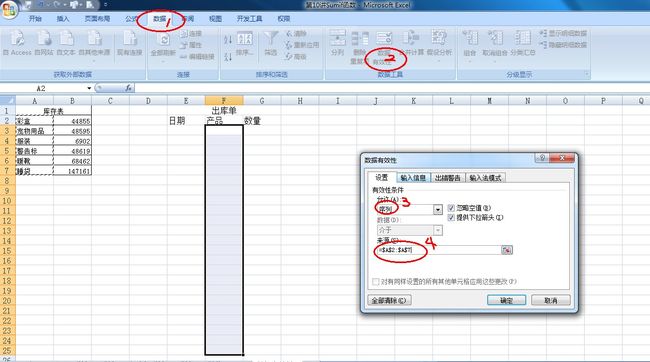Expand the Allow (允许) dropdown
This screenshot has height=362, width=650.
(x=438, y=209)
